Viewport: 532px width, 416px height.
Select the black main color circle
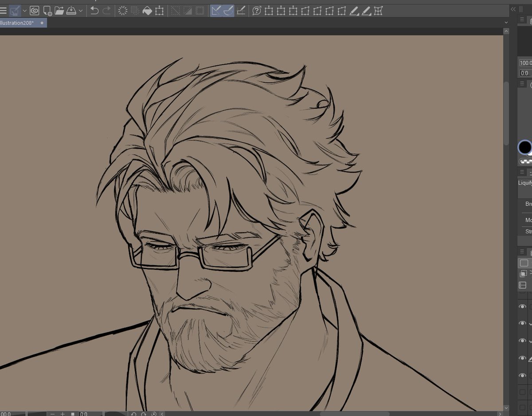pos(525,147)
